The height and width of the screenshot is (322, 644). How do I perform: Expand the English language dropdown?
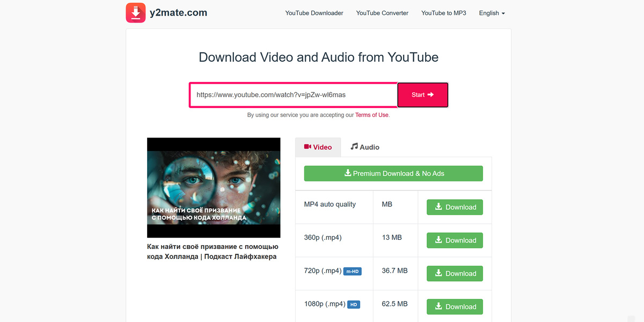(492, 13)
